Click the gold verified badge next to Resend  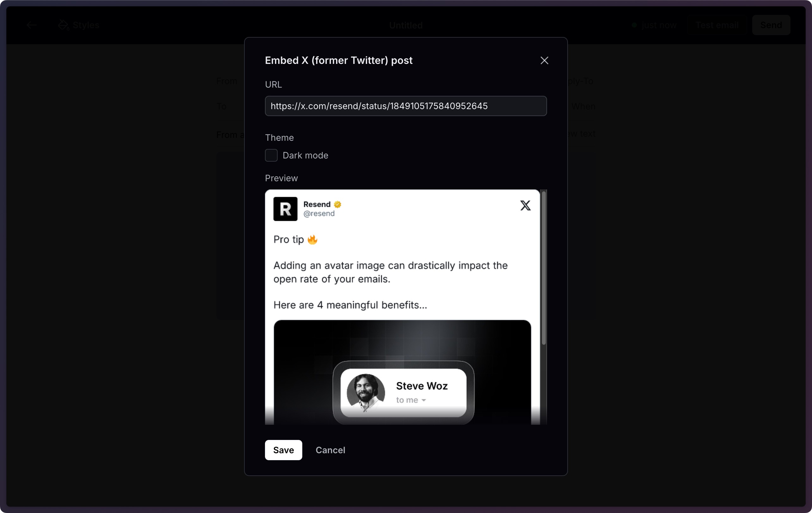[x=338, y=204]
